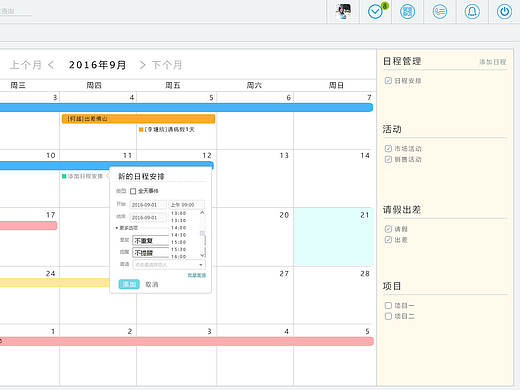Select the highlighted day 21 cell
Screen dimensions: 520x390
(333, 237)
